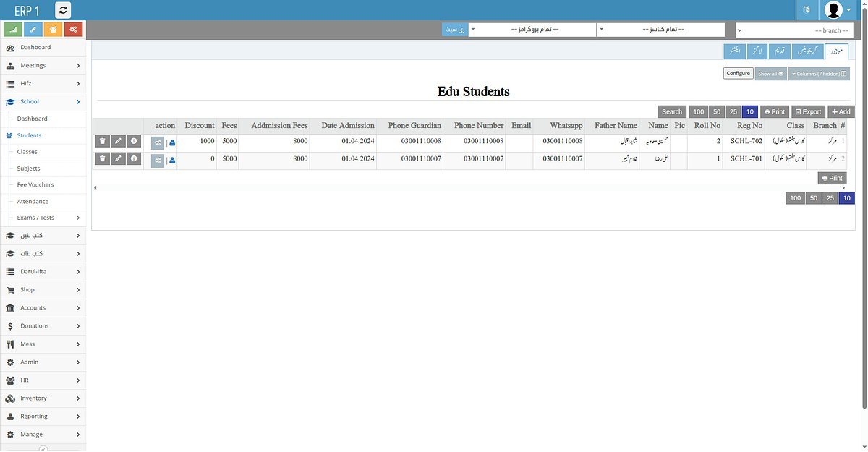Click the refresh icon beside ERP 1
The width and height of the screenshot is (868, 452).
click(63, 10)
